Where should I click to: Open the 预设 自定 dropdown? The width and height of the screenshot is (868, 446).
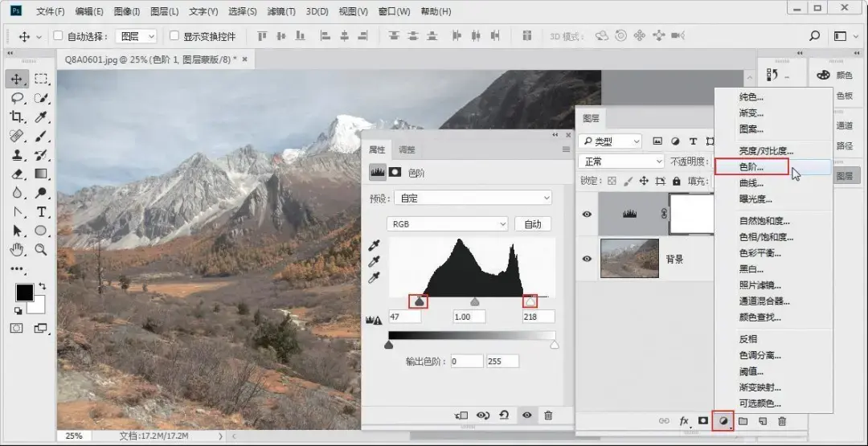pyautogui.click(x=473, y=198)
